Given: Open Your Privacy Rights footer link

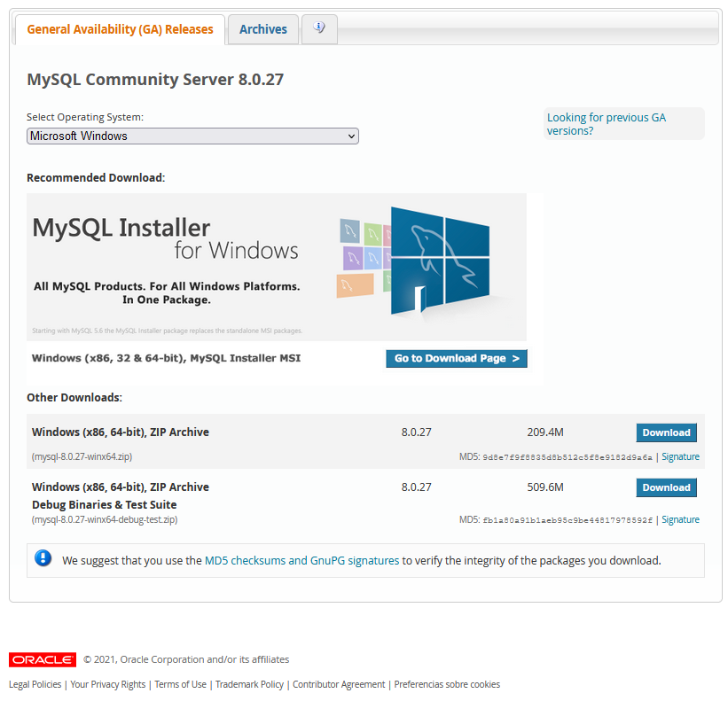Looking at the screenshot, I should [107, 684].
